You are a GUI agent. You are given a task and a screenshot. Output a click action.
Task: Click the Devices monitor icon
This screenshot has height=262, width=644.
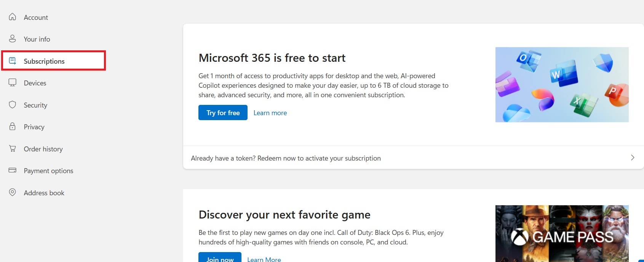[13, 83]
